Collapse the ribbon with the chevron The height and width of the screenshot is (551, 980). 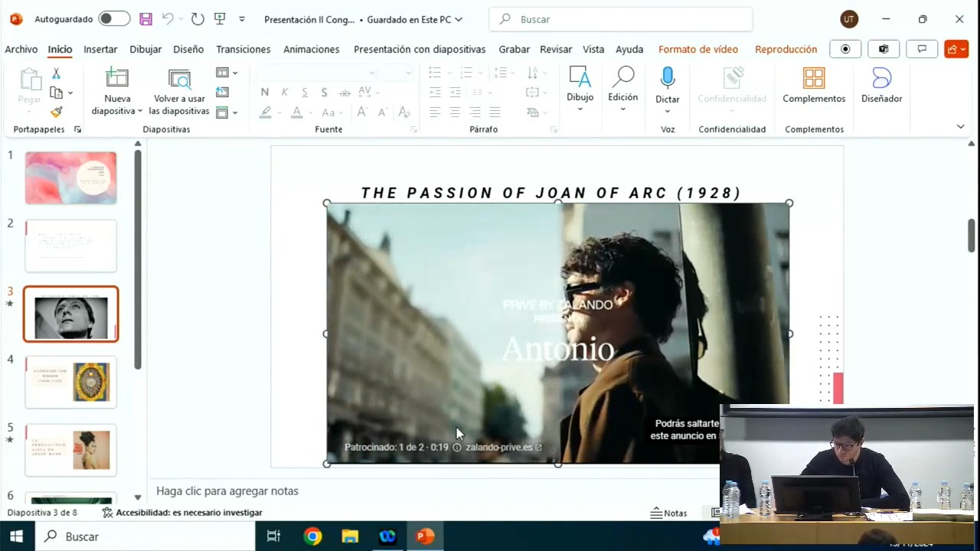point(960,127)
